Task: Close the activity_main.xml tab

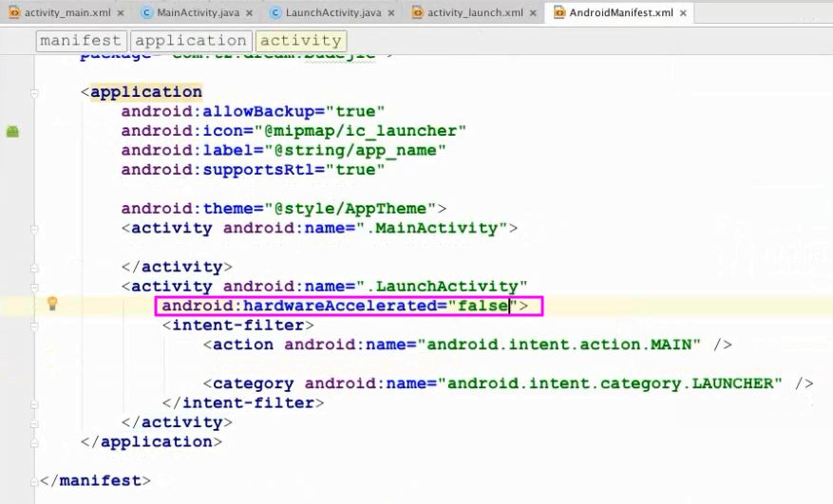Action: tap(121, 12)
